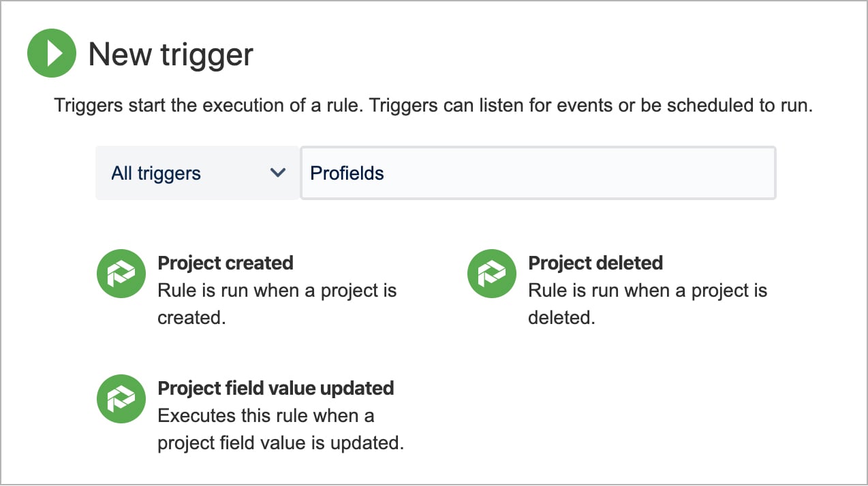The width and height of the screenshot is (868, 486).
Task: Select the Project deleted trigger
Action: pyautogui.click(x=595, y=263)
